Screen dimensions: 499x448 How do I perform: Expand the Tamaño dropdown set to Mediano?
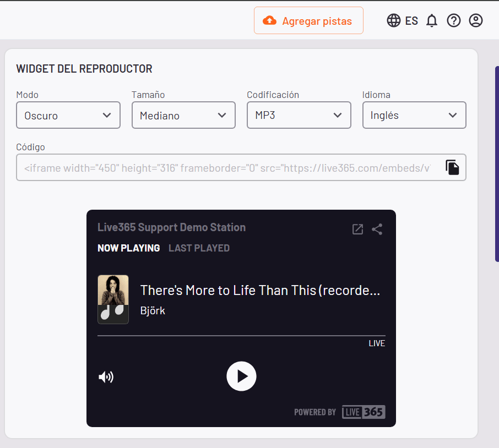pyautogui.click(x=183, y=115)
